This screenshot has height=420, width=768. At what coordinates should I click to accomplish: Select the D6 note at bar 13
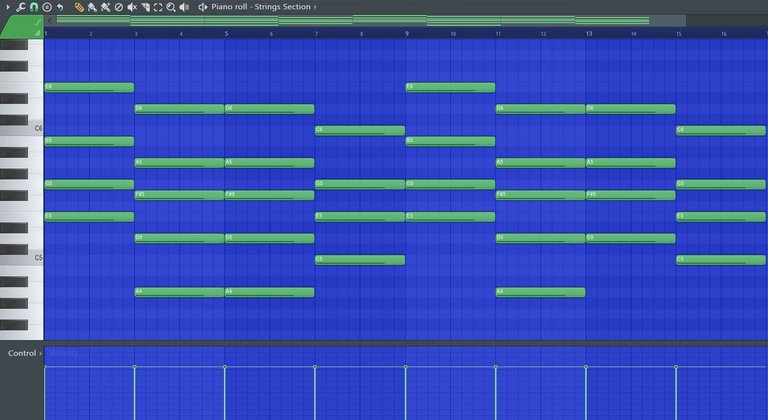tap(630, 109)
